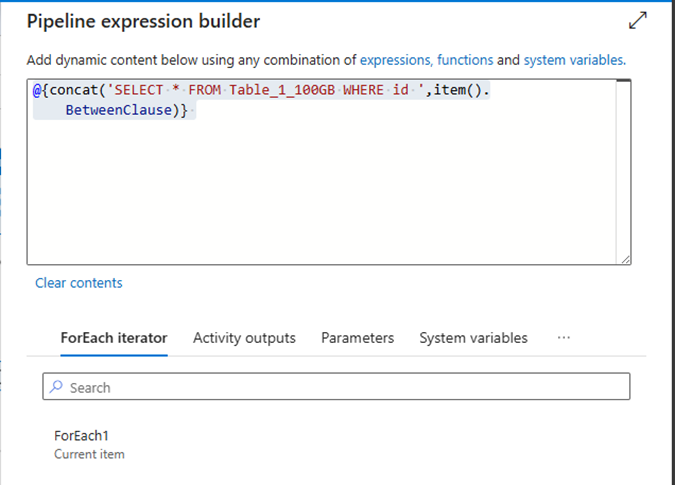Open the Activity outputs tab
This screenshot has height=485, width=675.
coord(244,338)
